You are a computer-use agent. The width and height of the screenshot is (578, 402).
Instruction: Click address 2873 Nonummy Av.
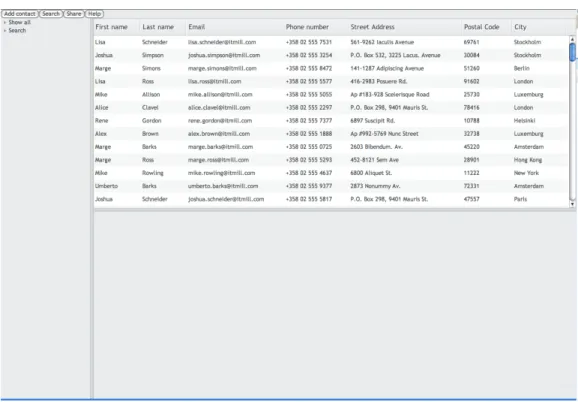[x=375, y=186]
